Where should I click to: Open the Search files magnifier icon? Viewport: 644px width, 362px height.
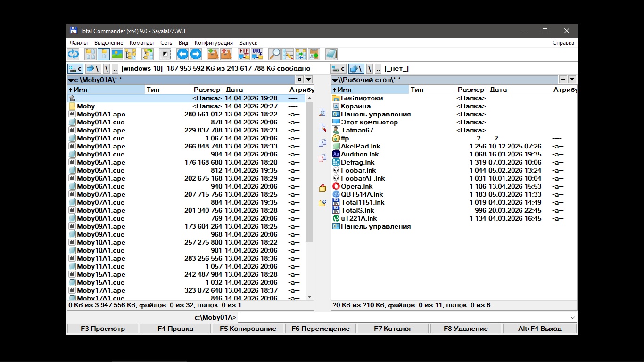coord(274,54)
